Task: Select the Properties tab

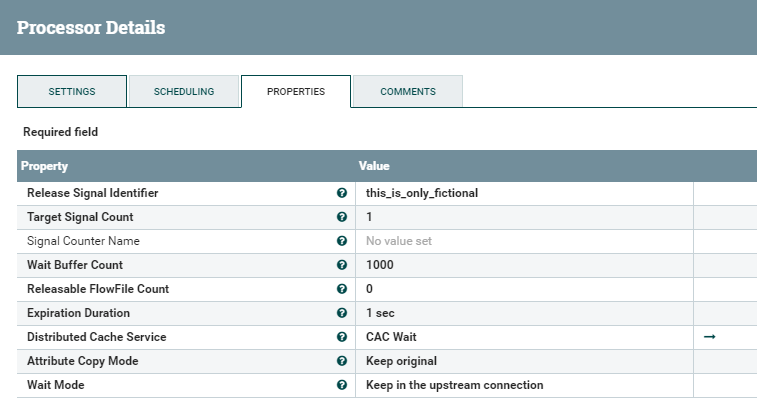Action: pyautogui.click(x=296, y=91)
